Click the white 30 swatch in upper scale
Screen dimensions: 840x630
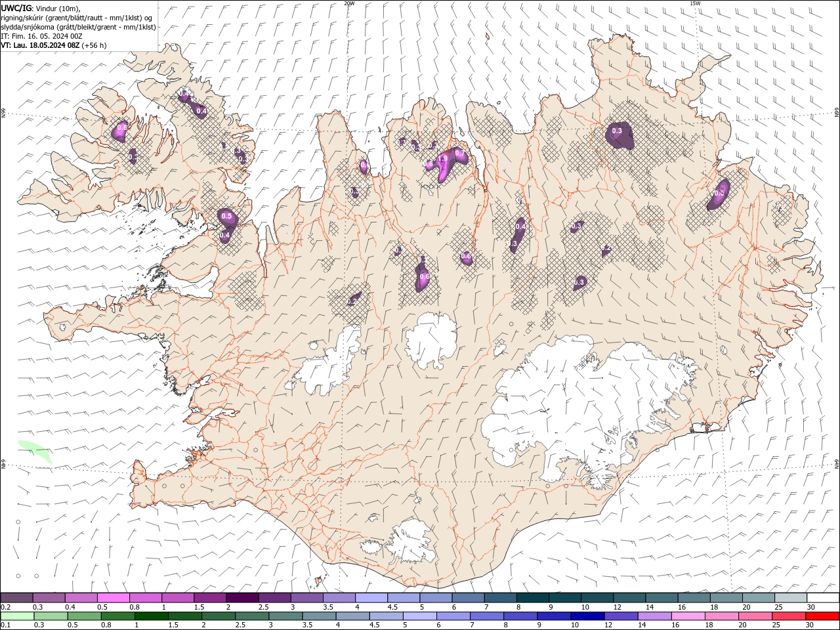point(823,598)
